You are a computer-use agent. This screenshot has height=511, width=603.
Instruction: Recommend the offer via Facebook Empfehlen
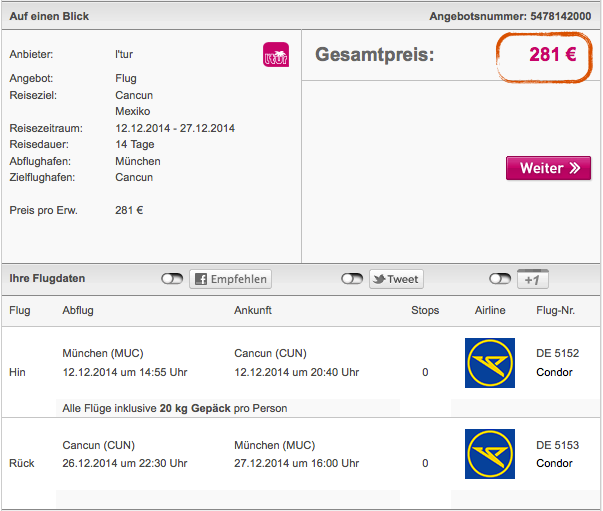[231, 279]
